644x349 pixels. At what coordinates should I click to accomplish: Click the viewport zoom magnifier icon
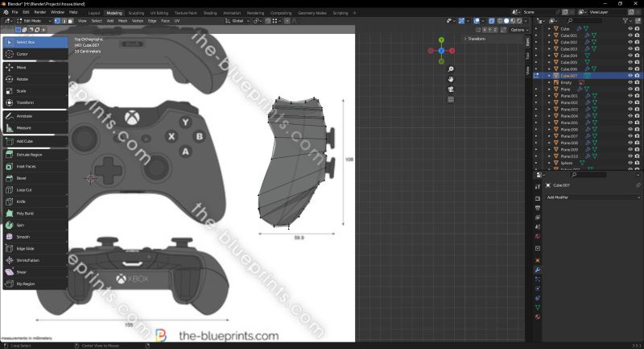click(451, 69)
